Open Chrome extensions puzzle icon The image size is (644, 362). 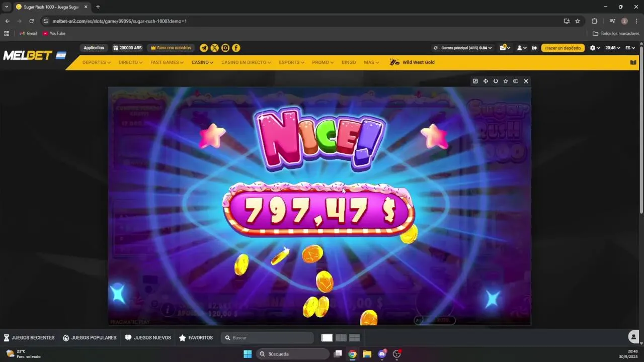[594, 21]
